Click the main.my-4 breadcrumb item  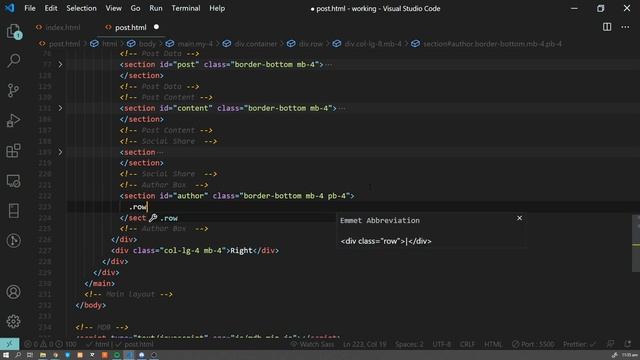(195, 44)
